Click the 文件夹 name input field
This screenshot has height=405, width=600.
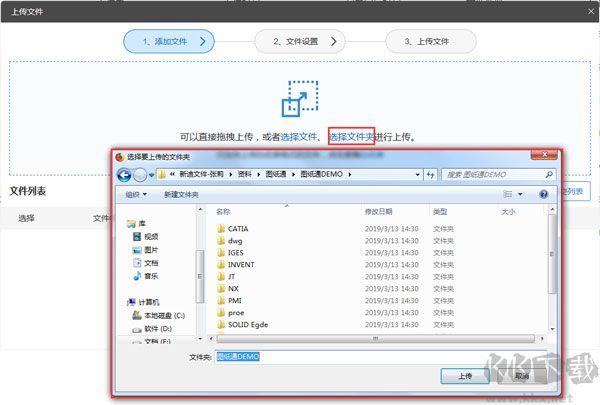click(381, 357)
